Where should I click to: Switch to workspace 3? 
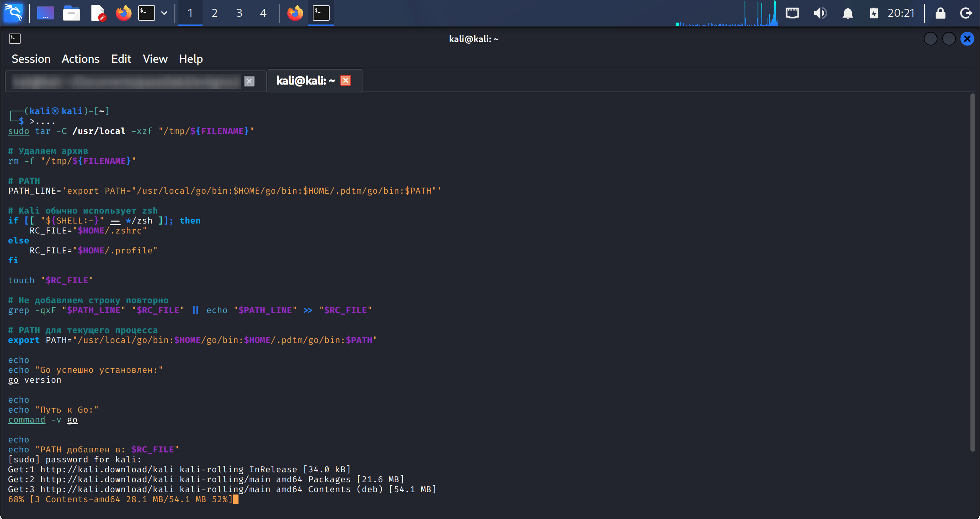239,13
